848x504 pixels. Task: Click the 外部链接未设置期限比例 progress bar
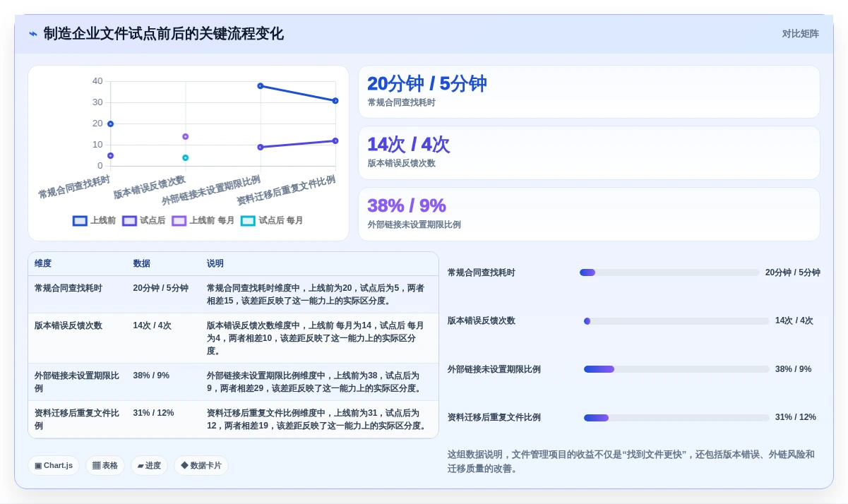pyautogui.click(x=676, y=369)
